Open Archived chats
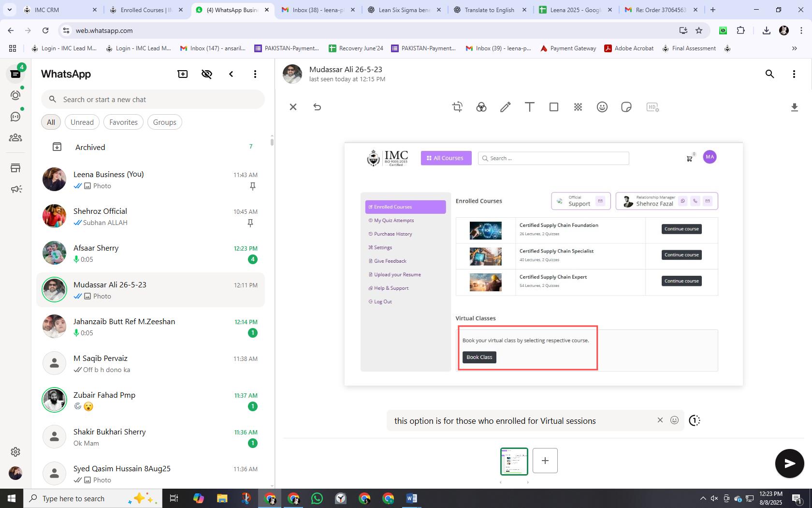 (x=151, y=147)
